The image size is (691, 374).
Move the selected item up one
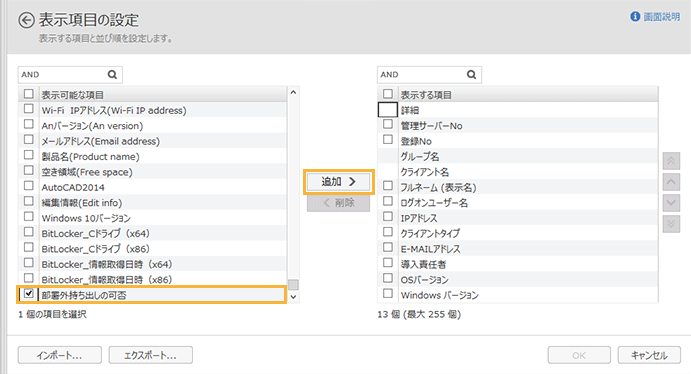click(x=671, y=182)
